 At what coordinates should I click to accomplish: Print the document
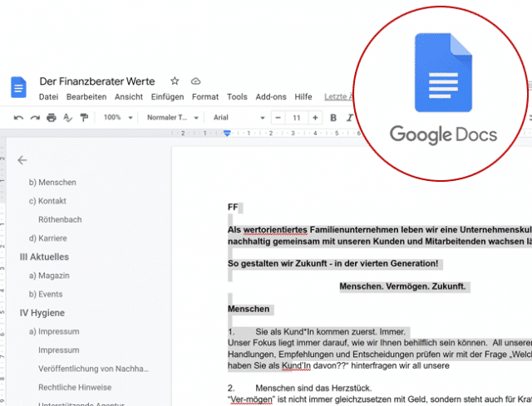tap(52, 118)
